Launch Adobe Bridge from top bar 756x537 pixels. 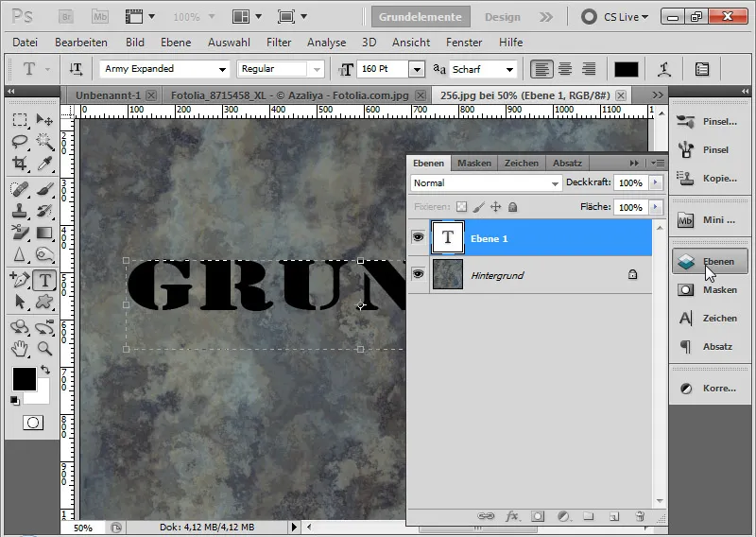[x=66, y=17]
